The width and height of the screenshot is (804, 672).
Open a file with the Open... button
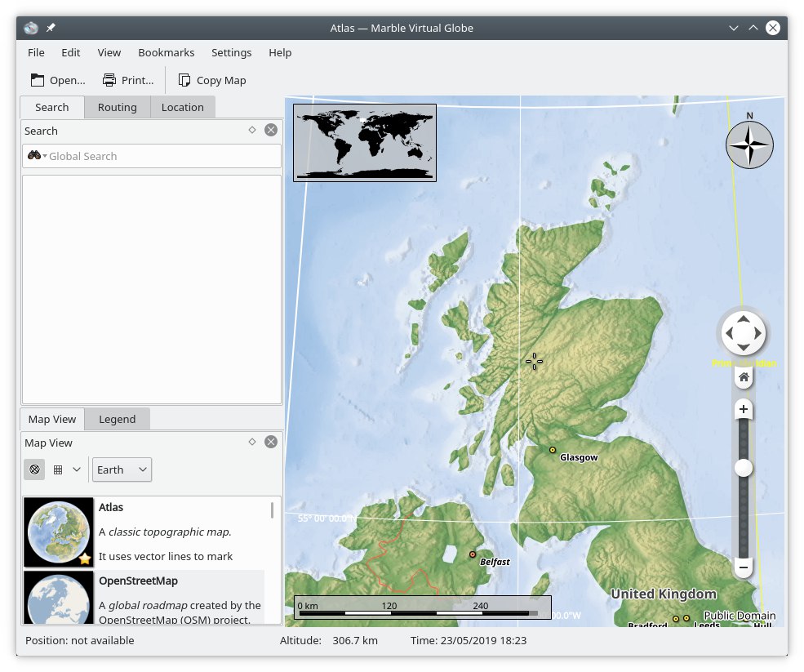(58, 80)
